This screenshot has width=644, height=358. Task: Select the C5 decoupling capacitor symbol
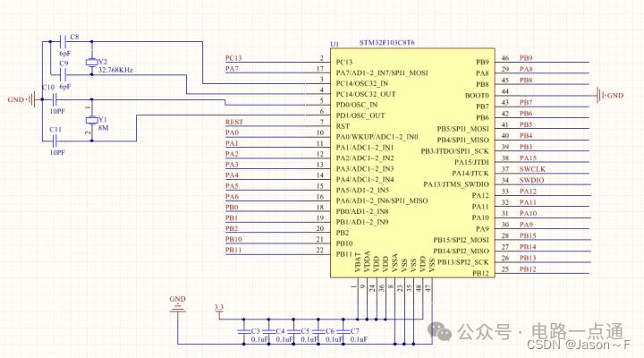tap(293, 331)
